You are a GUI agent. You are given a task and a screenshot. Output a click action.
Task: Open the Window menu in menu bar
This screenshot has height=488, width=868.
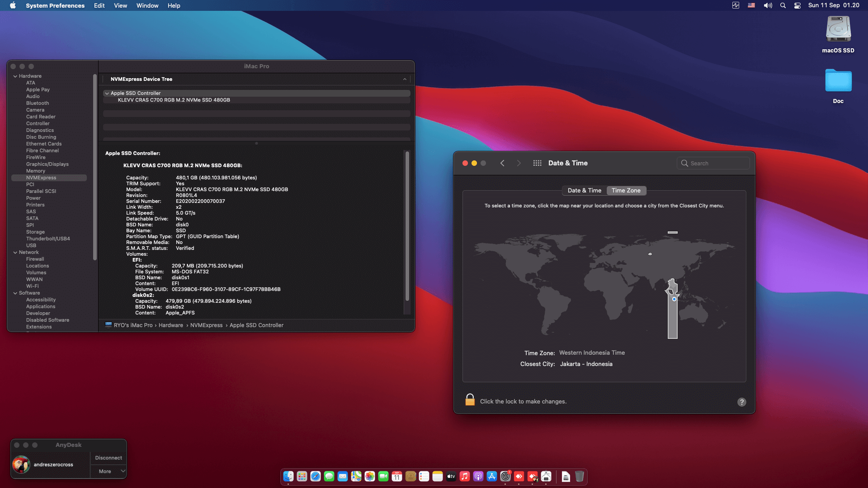[x=147, y=5]
